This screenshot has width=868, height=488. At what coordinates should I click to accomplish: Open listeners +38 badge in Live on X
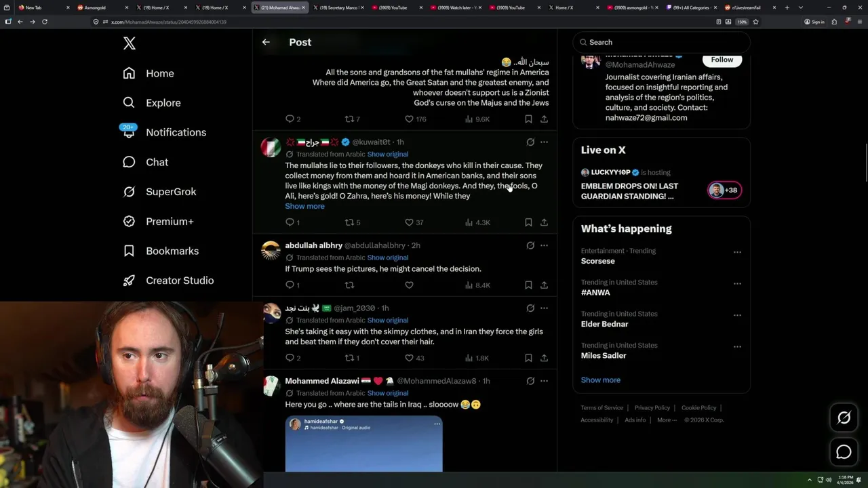(x=724, y=190)
